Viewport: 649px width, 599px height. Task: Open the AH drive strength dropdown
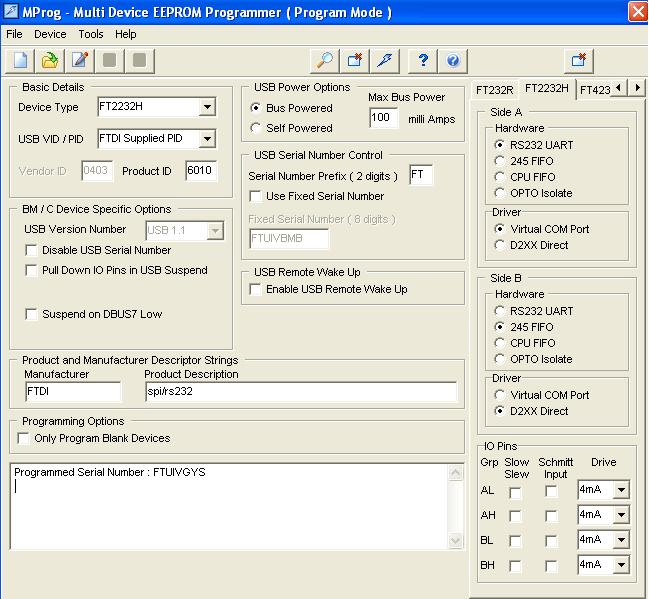[621, 515]
